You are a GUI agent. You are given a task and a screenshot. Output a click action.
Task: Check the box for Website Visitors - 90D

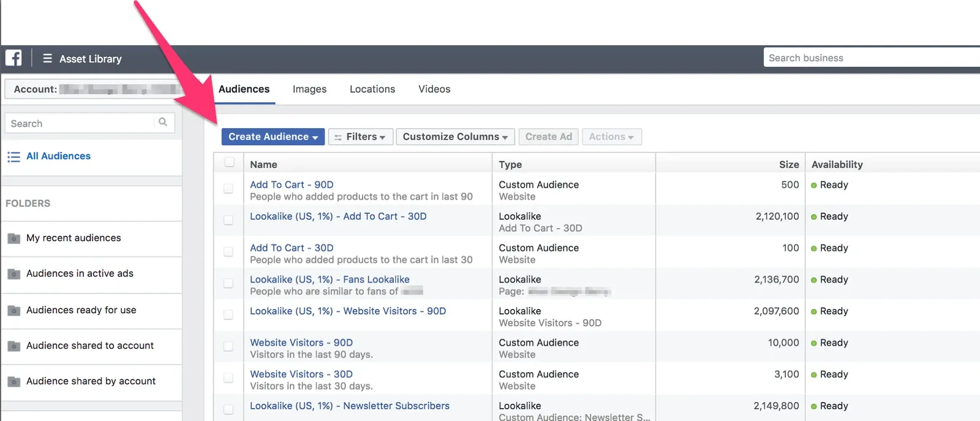[228, 346]
